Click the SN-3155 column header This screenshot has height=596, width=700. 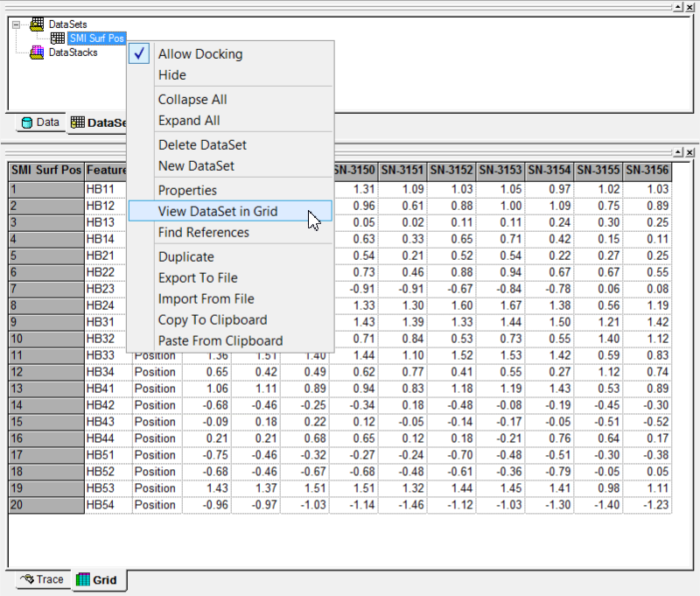pos(598,170)
